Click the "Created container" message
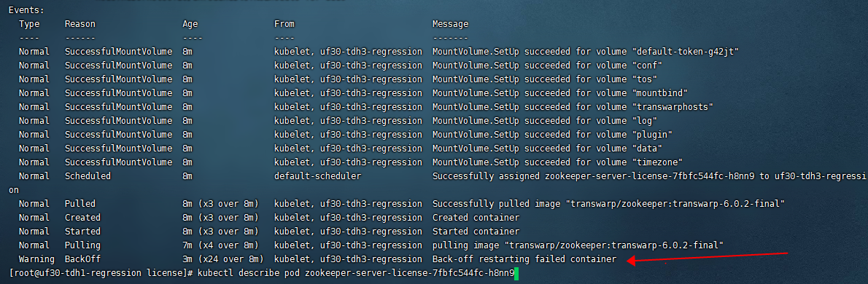The image size is (868, 284). click(x=476, y=218)
